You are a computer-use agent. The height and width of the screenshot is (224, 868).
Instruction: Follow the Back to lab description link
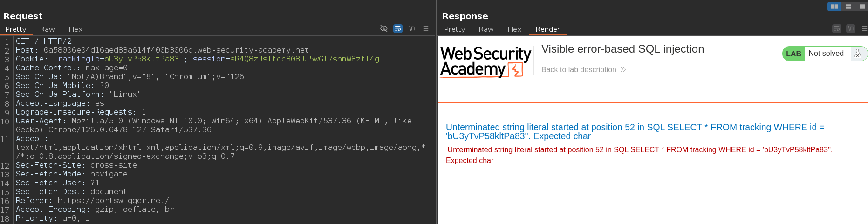[x=579, y=69]
